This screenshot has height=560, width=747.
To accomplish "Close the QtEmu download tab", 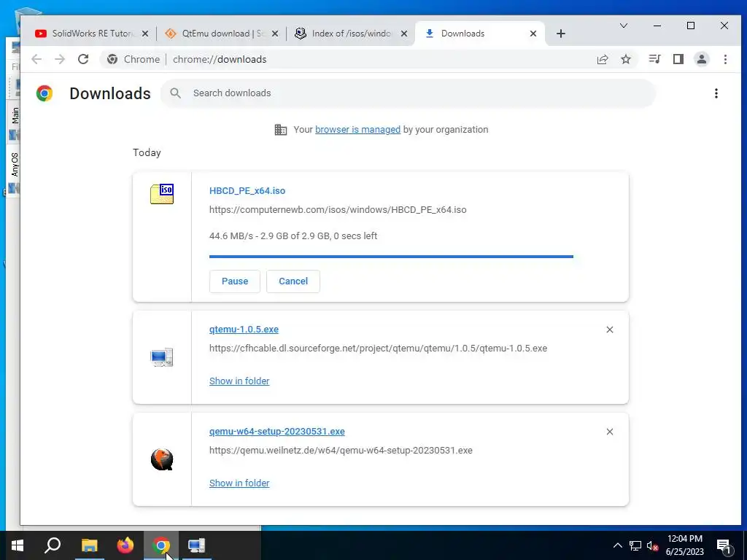I will (275, 34).
